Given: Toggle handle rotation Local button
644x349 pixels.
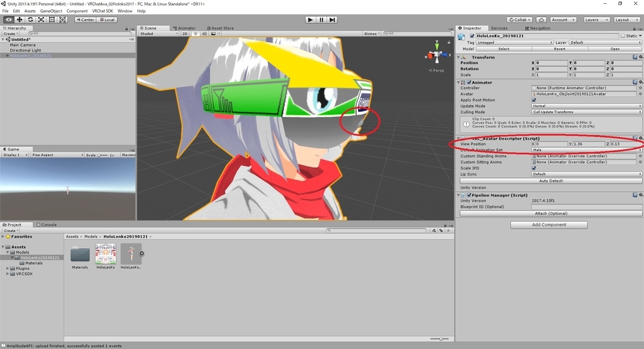Looking at the screenshot, I should tap(107, 19).
